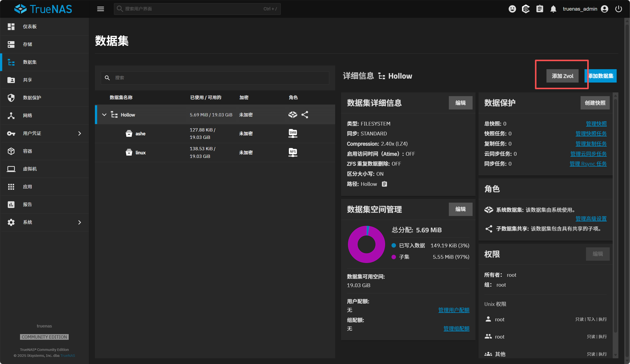The height and width of the screenshot is (364, 630).
Task: Open the alerts bell icon
Action: click(x=553, y=9)
